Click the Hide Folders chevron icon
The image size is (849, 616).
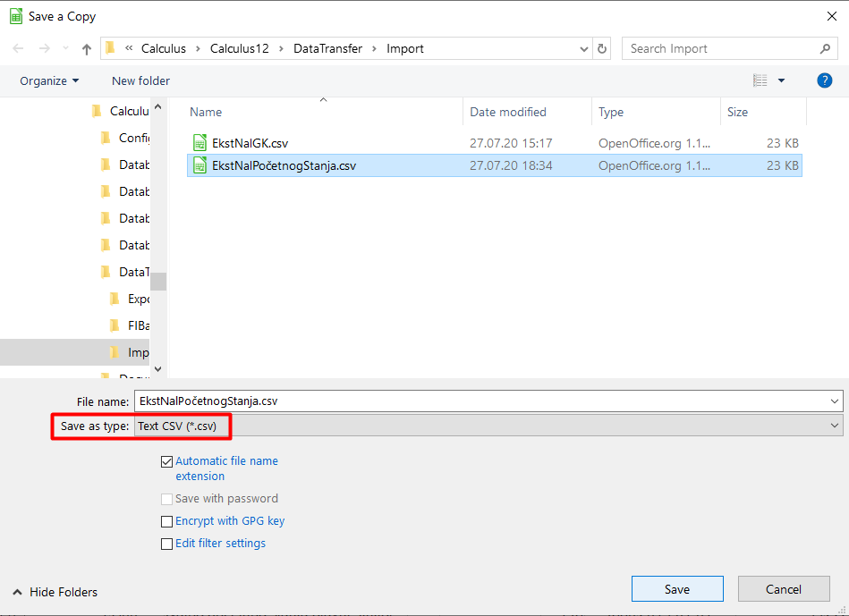(x=17, y=592)
